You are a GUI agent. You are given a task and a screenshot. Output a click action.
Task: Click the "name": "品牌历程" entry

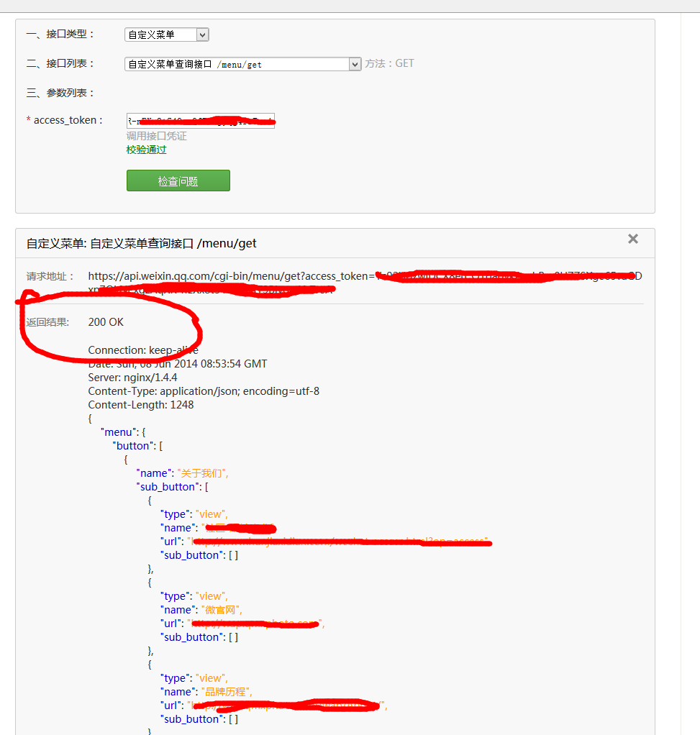click(x=206, y=692)
